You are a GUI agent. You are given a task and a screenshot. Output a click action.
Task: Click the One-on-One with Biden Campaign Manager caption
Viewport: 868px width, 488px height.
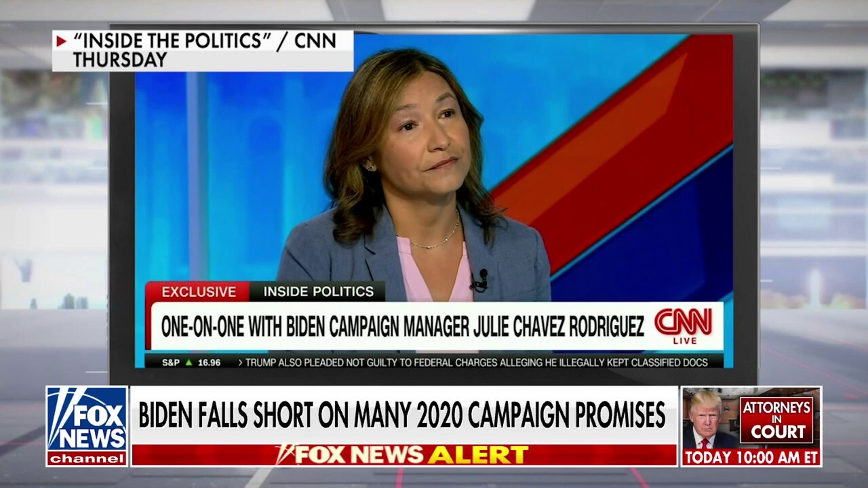403,327
